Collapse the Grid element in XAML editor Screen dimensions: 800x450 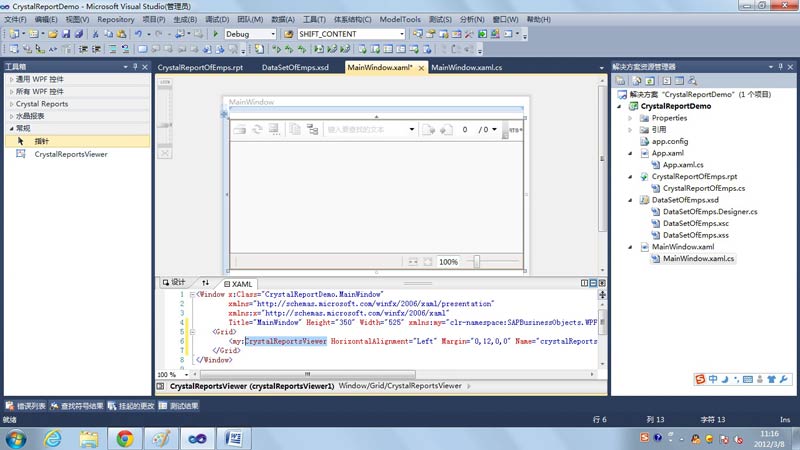tap(192, 332)
